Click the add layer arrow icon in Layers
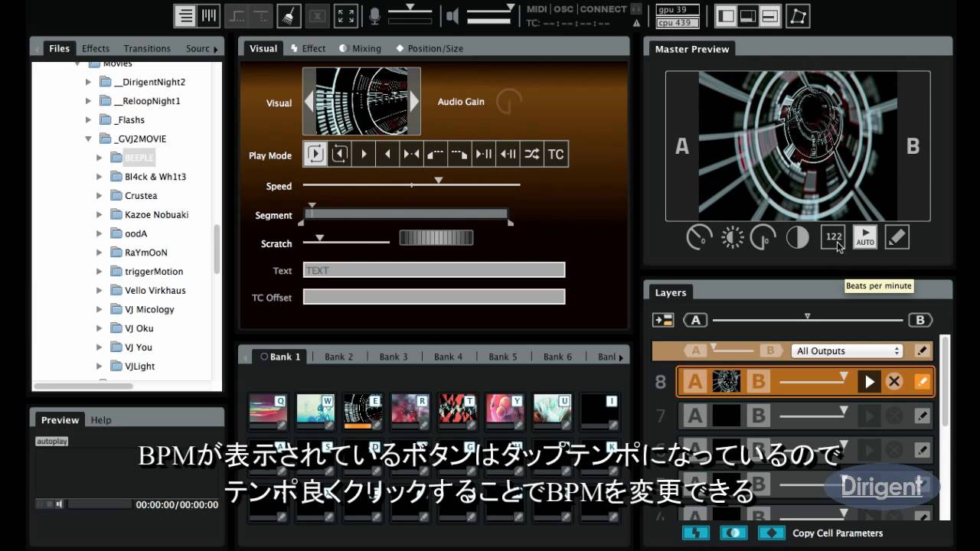 662,320
